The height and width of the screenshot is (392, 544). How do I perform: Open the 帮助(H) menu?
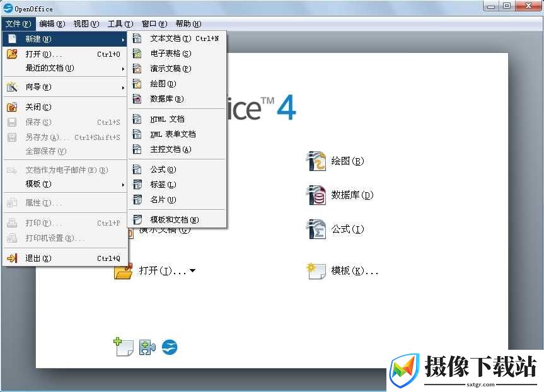pyautogui.click(x=188, y=24)
